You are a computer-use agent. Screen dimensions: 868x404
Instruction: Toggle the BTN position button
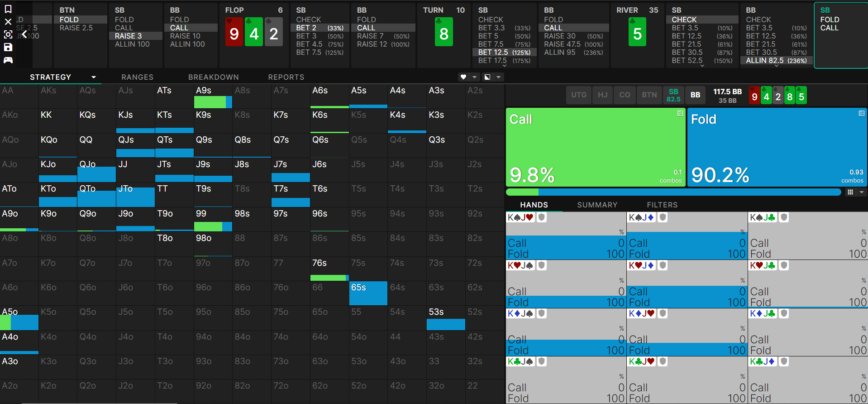[649, 95]
